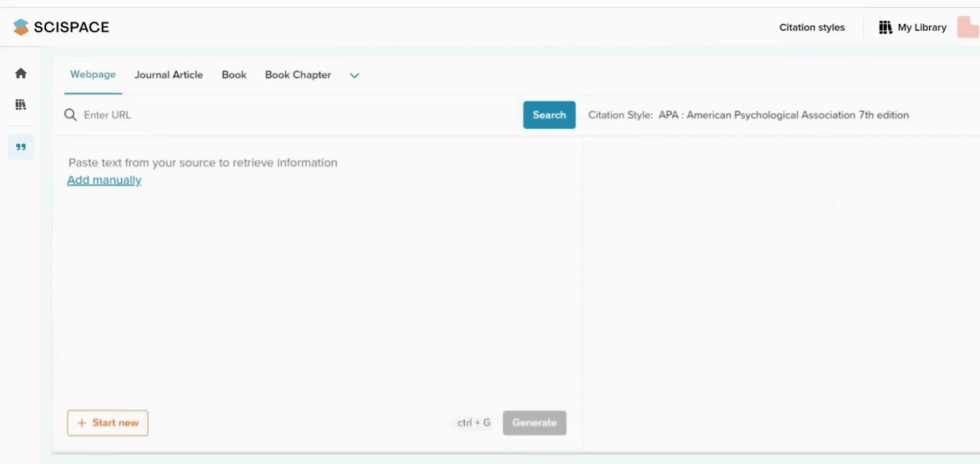Select the Add manually link
The width and height of the screenshot is (980, 464).
pyautogui.click(x=104, y=180)
